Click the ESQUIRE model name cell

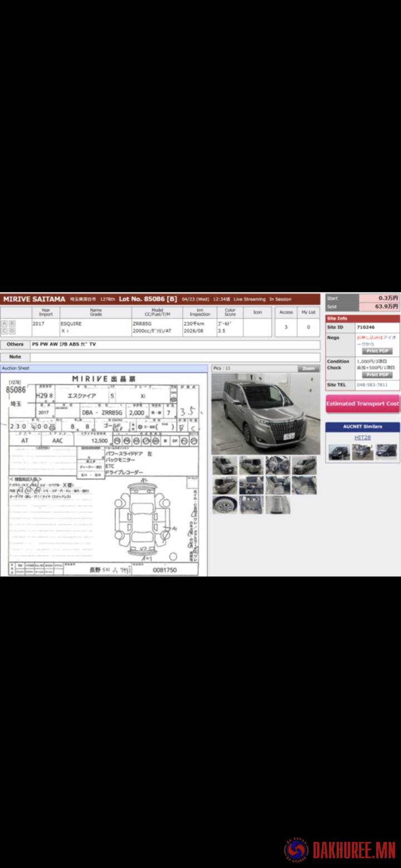coord(71,323)
